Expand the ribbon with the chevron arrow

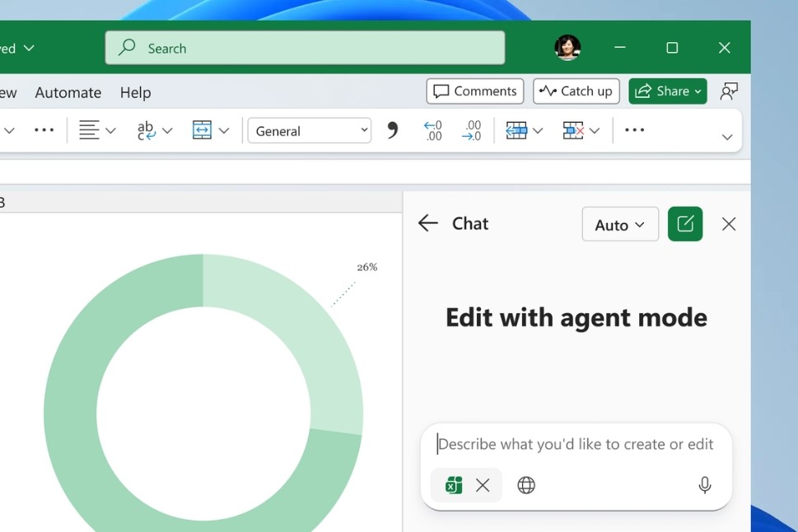point(726,137)
